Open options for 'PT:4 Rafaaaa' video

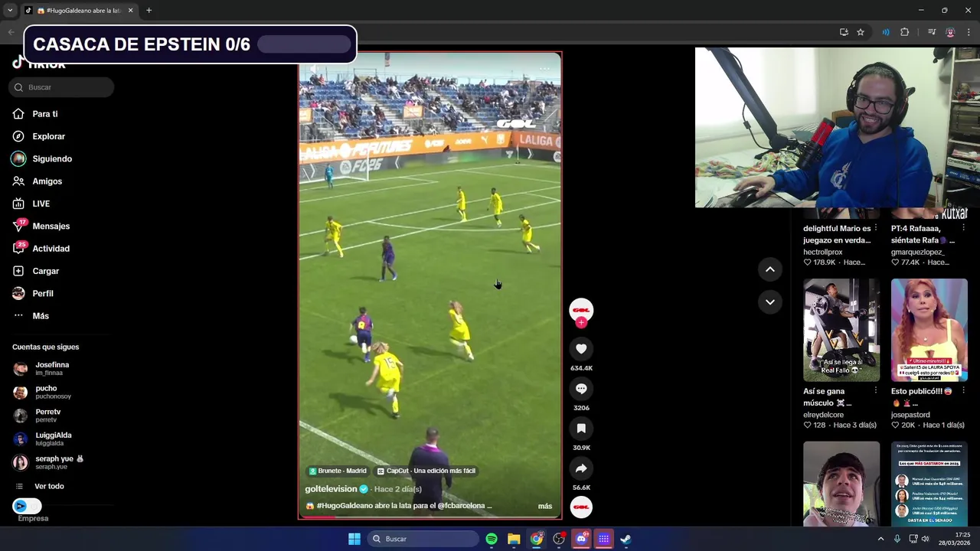pos(963,228)
